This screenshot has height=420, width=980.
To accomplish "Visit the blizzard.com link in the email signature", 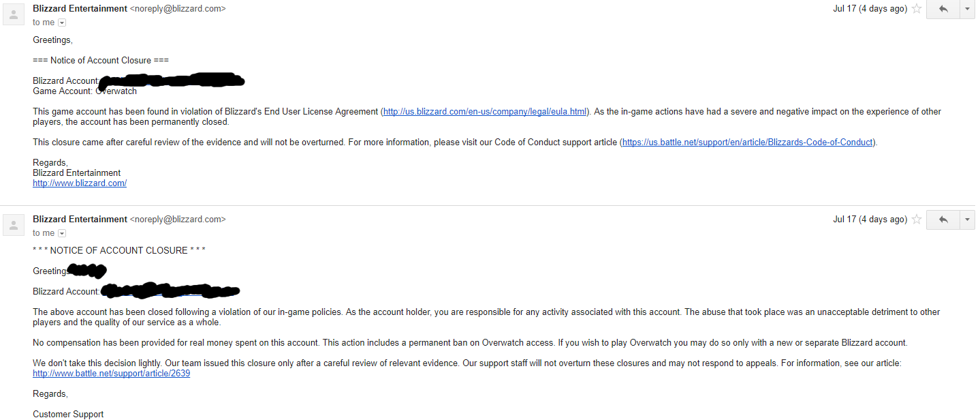I will point(79,183).
